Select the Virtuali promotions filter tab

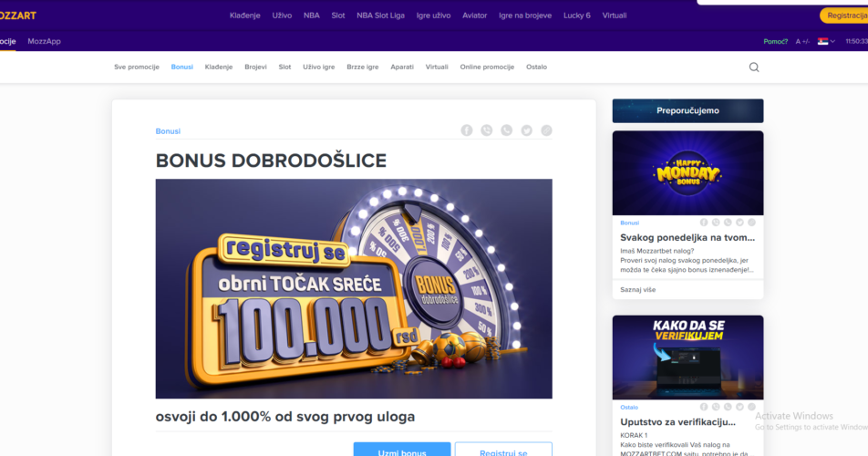point(437,67)
